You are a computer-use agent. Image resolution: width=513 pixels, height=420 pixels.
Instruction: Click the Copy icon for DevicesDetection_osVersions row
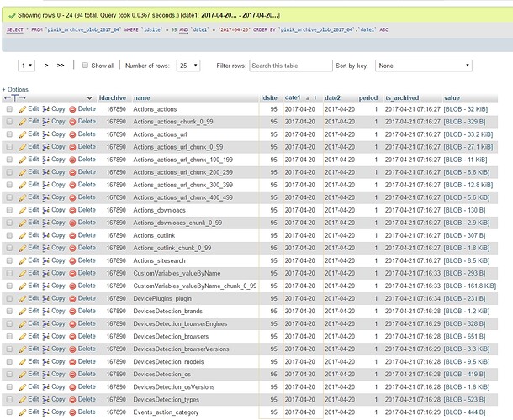point(45,387)
